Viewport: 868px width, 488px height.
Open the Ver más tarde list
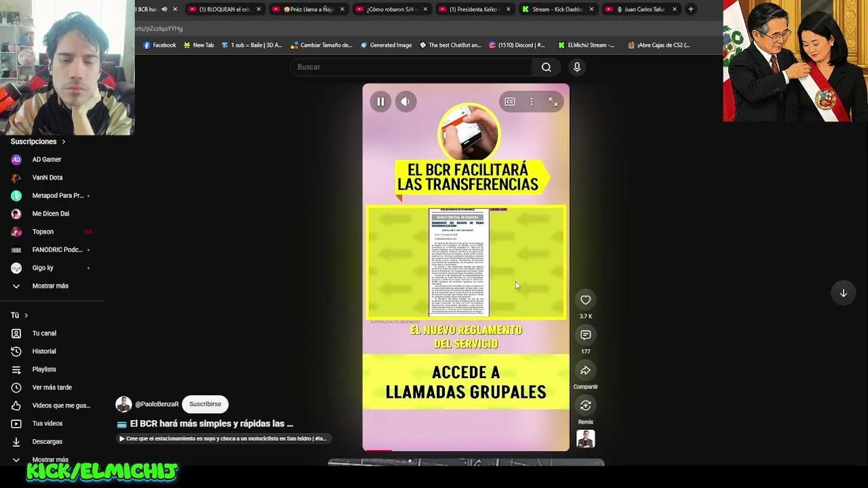(x=52, y=388)
